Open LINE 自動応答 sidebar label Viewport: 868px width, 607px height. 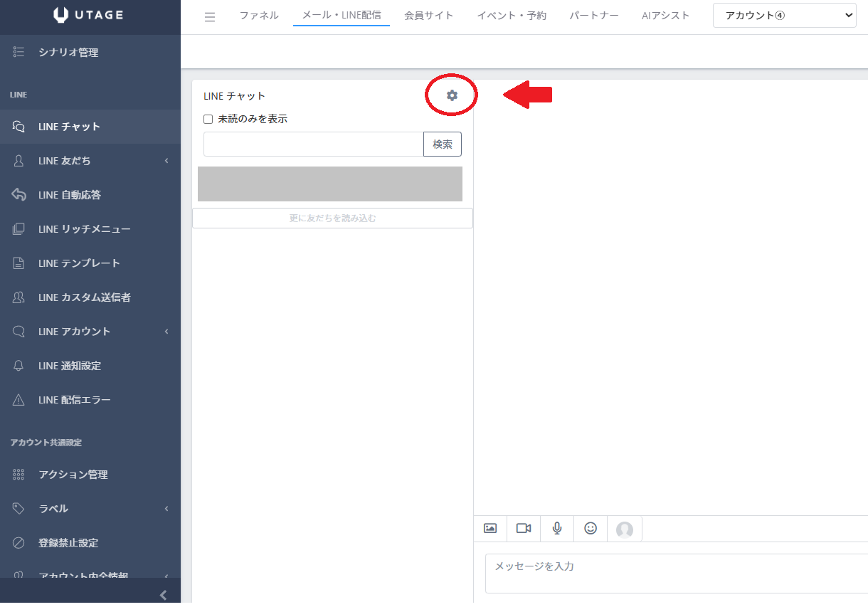pos(70,195)
